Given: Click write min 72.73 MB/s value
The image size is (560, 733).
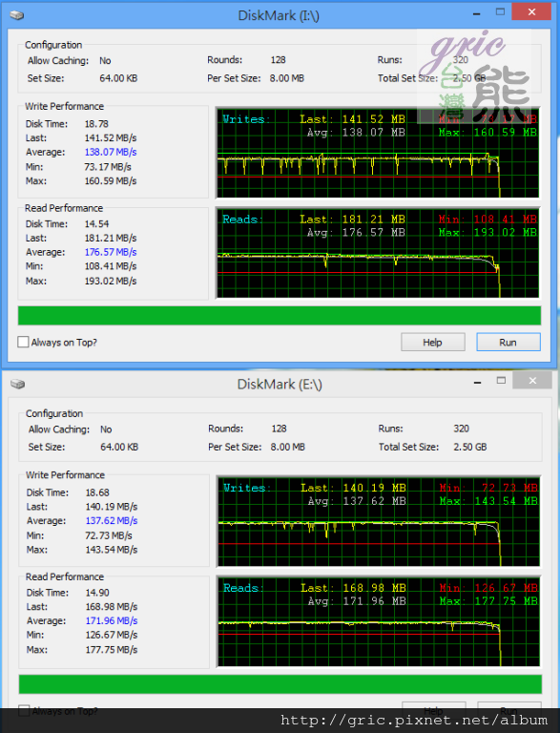Looking at the screenshot, I should pyautogui.click(x=109, y=535).
